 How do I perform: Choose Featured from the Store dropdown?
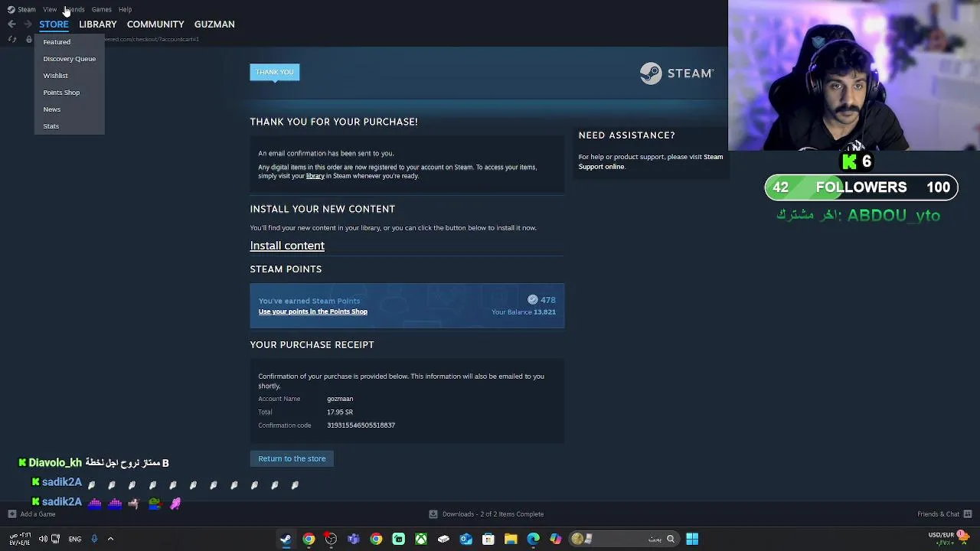(57, 42)
